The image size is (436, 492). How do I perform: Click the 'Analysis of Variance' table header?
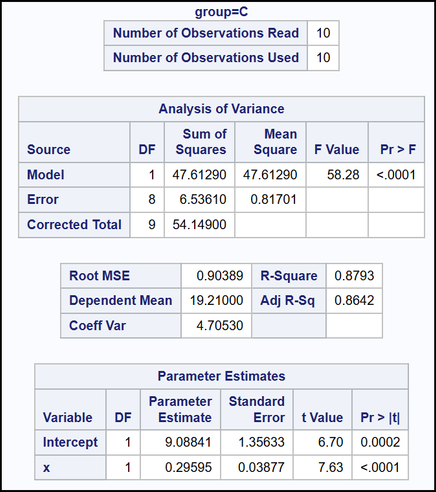coord(221,109)
